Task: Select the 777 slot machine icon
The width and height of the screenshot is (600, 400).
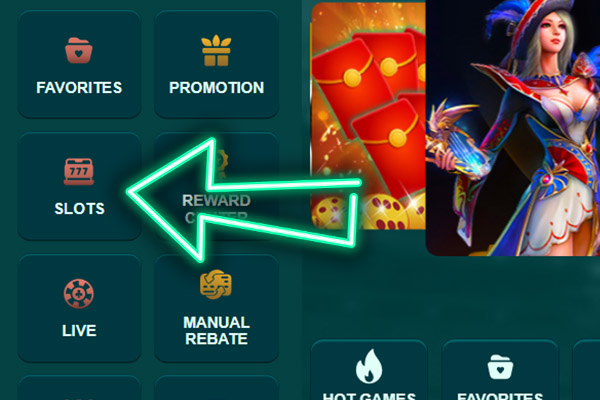Action: pos(79,172)
